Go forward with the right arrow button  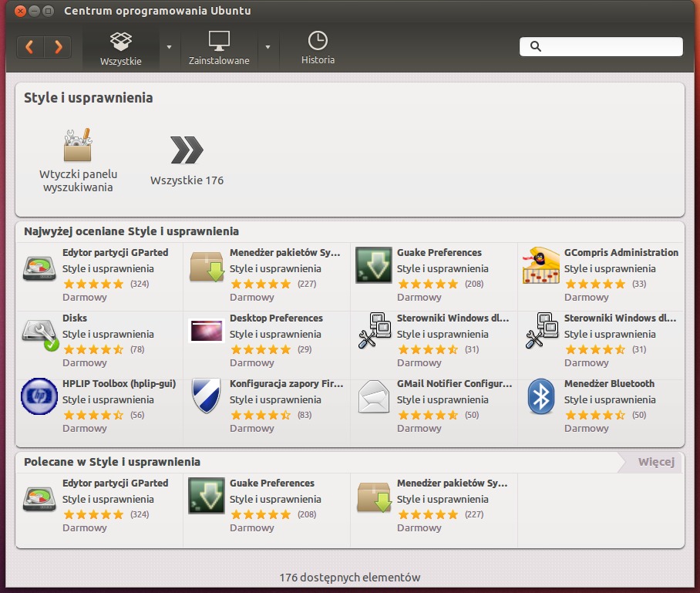(x=58, y=47)
